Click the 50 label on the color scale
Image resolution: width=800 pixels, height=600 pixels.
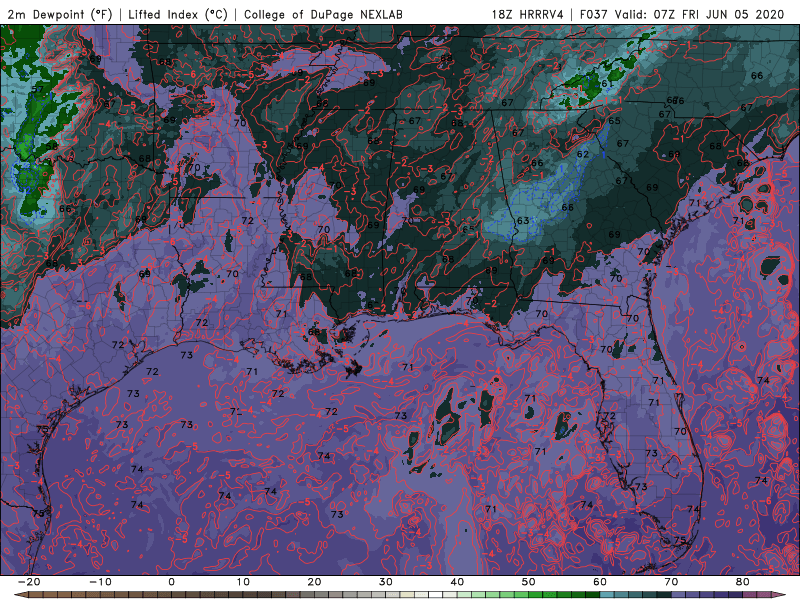529,582
